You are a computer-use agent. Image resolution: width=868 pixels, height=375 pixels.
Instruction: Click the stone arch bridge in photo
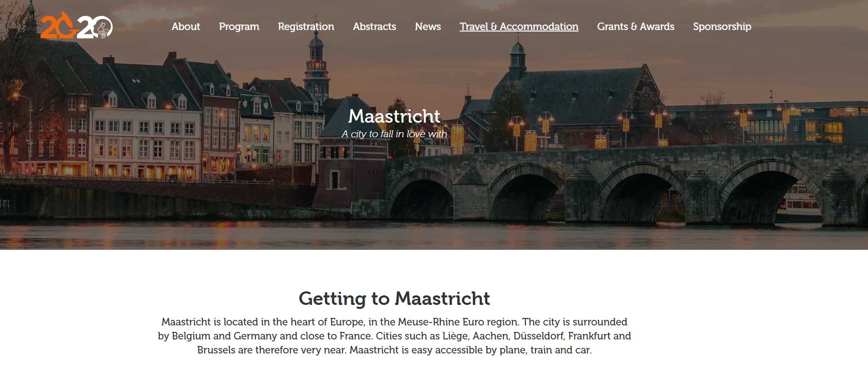point(626,185)
